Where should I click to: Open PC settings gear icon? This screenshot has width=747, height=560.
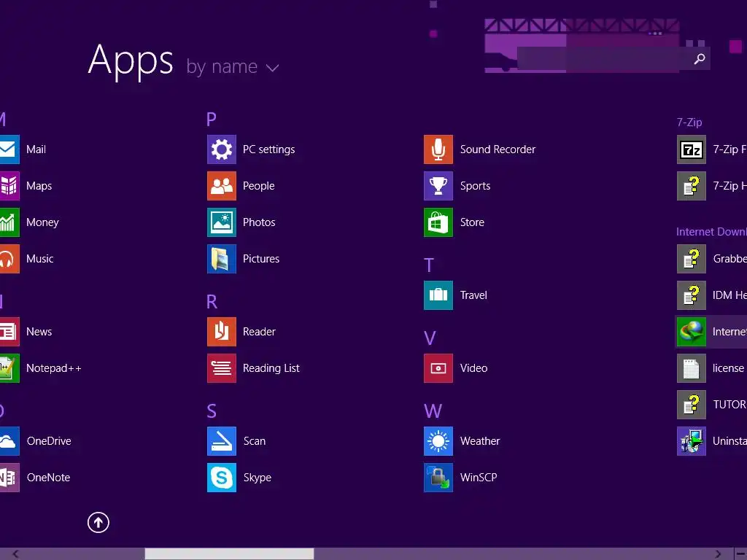222,149
